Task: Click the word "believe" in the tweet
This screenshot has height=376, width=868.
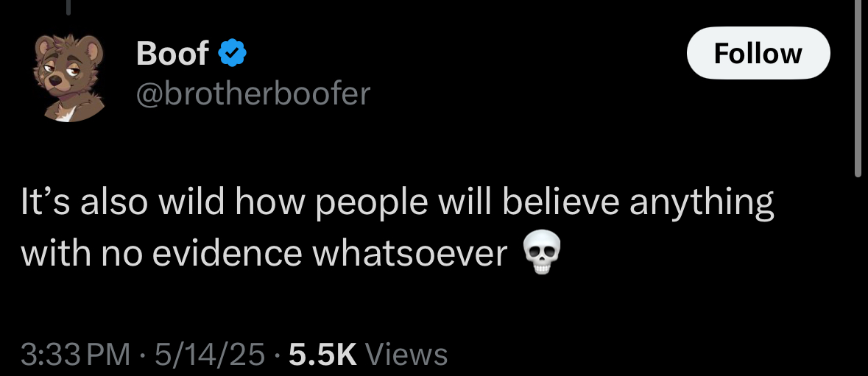Action: click(561, 201)
